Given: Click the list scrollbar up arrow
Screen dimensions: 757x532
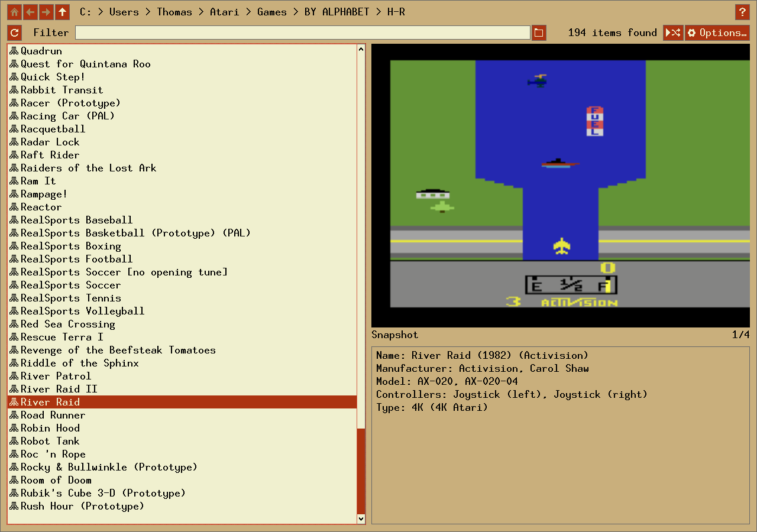Looking at the screenshot, I should [361, 49].
